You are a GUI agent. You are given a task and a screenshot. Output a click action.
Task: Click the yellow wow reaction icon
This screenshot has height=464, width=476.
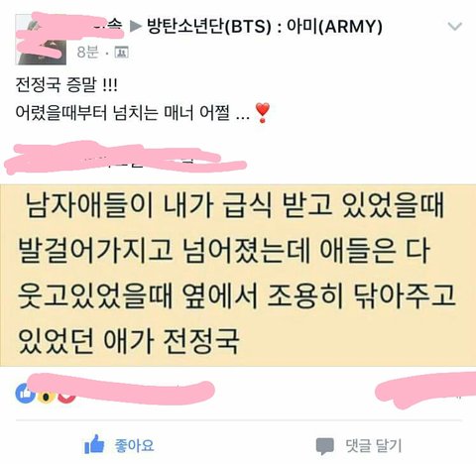tap(46, 396)
